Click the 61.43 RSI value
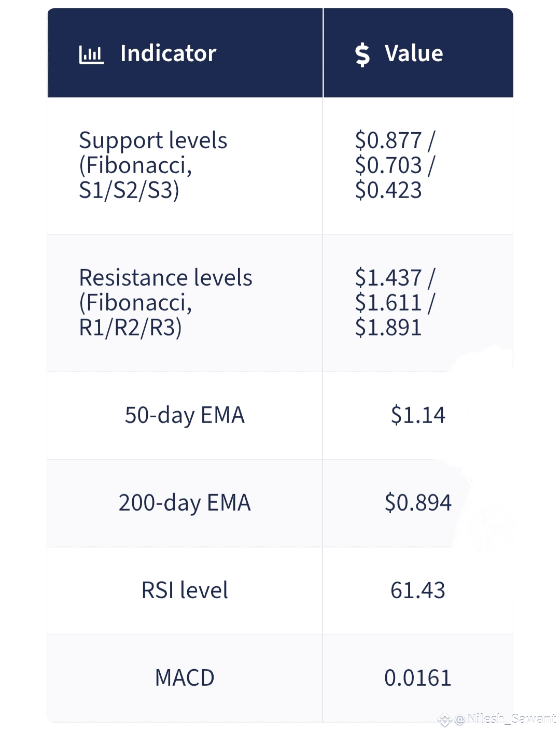Viewport: 560px width, 733px height. (x=417, y=590)
